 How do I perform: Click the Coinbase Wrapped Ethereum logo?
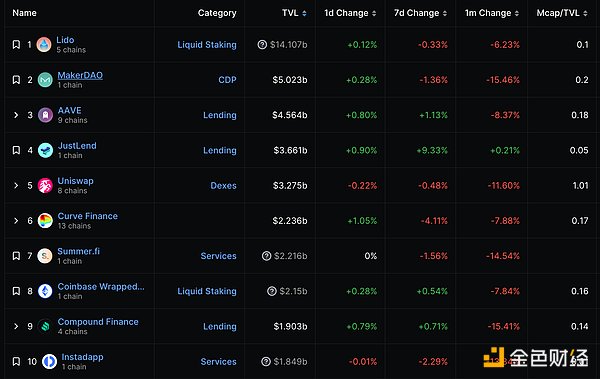click(x=45, y=291)
